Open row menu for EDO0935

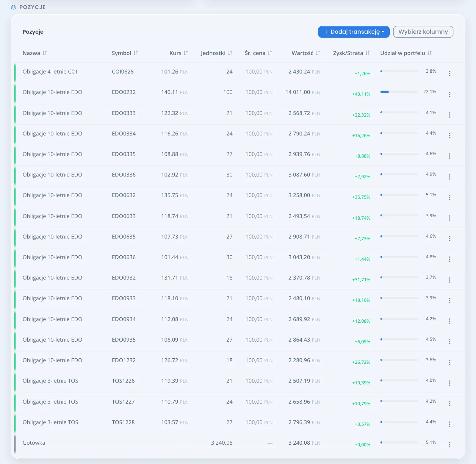[450, 342]
